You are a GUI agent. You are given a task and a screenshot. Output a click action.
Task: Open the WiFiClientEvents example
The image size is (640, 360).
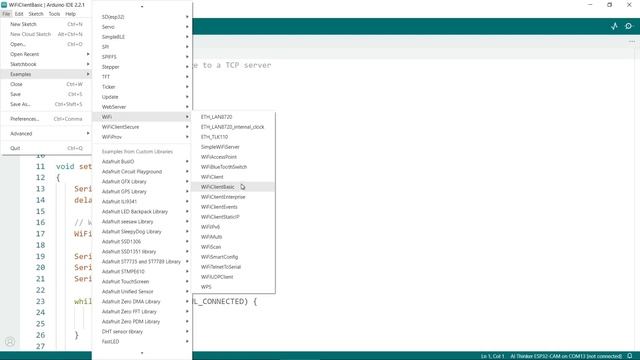click(233, 207)
